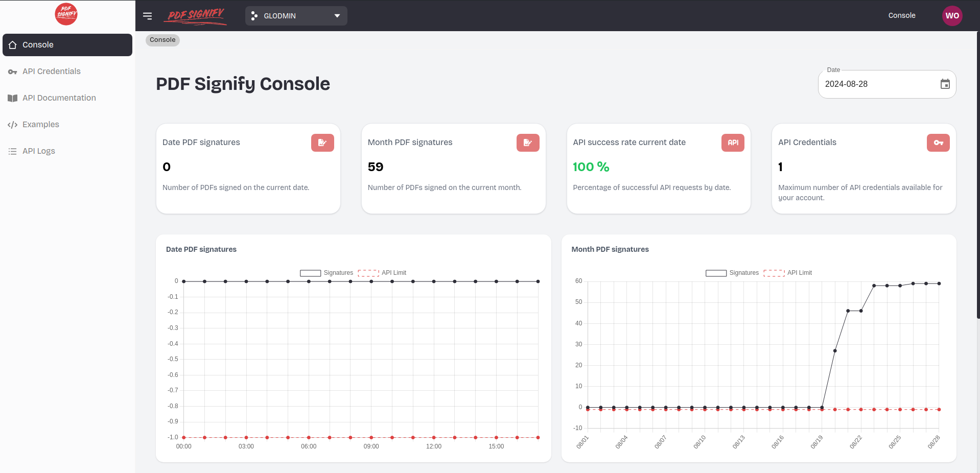Toggle Signatures legend in Month PDF signatures chart
980x473 pixels.
(732, 273)
